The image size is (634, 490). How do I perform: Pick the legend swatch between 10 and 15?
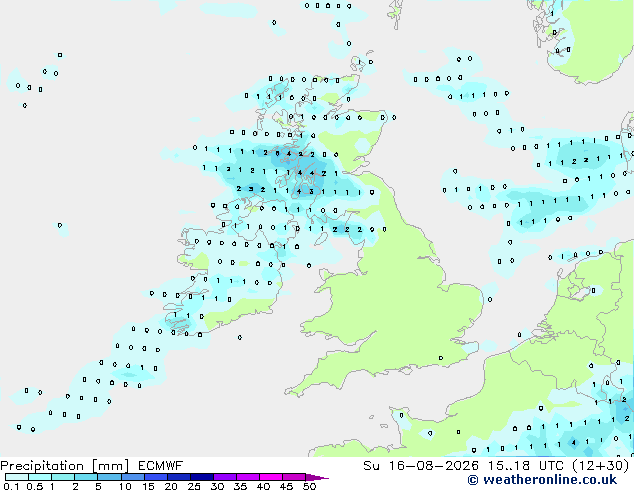pyautogui.click(x=133, y=477)
